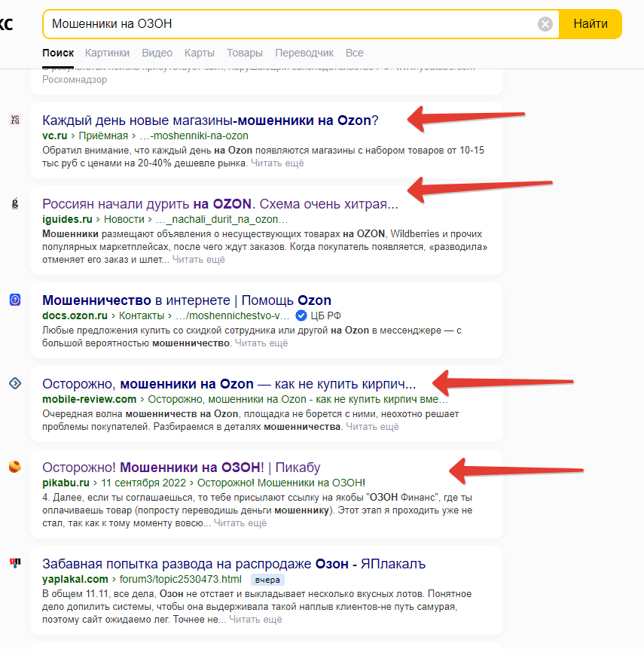Click the pikabu.ru domain link
The width and height of the screenshot is (644, 649).
pos(66,483)
